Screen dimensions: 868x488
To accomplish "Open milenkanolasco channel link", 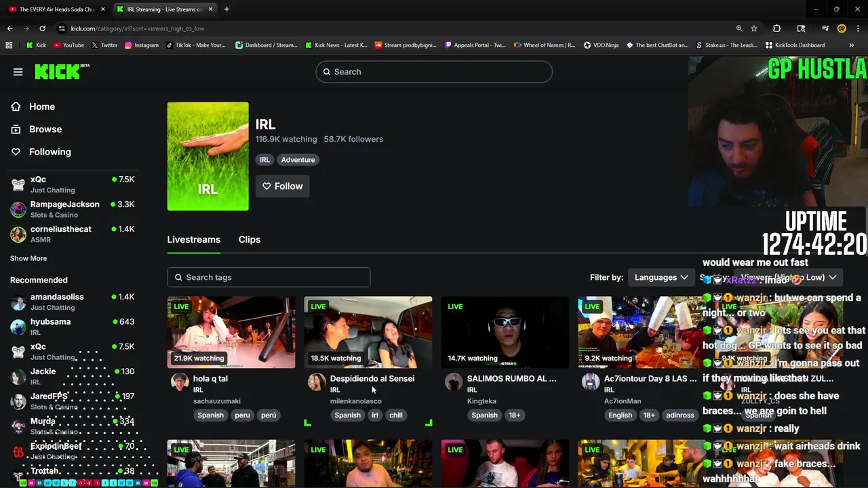I will [x=356, y=401].
